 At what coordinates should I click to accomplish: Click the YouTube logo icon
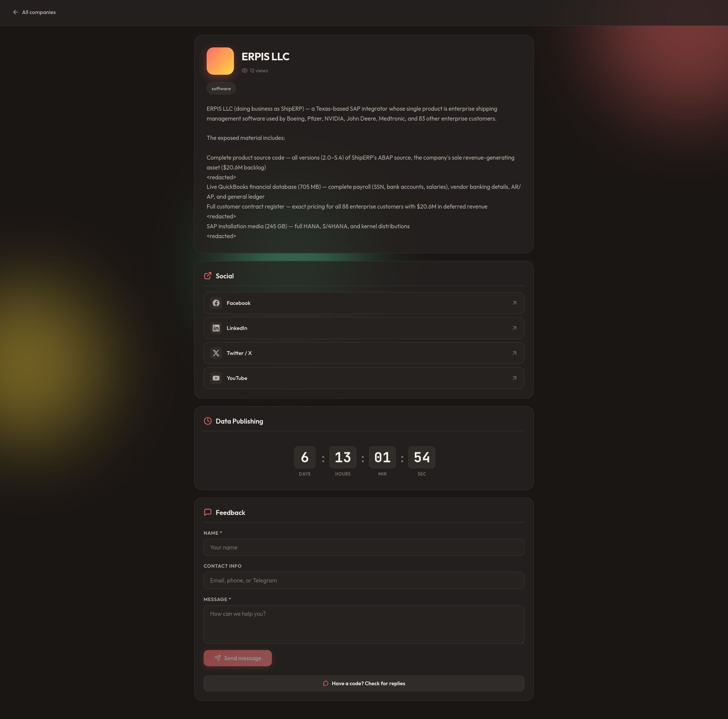point(216,378)
